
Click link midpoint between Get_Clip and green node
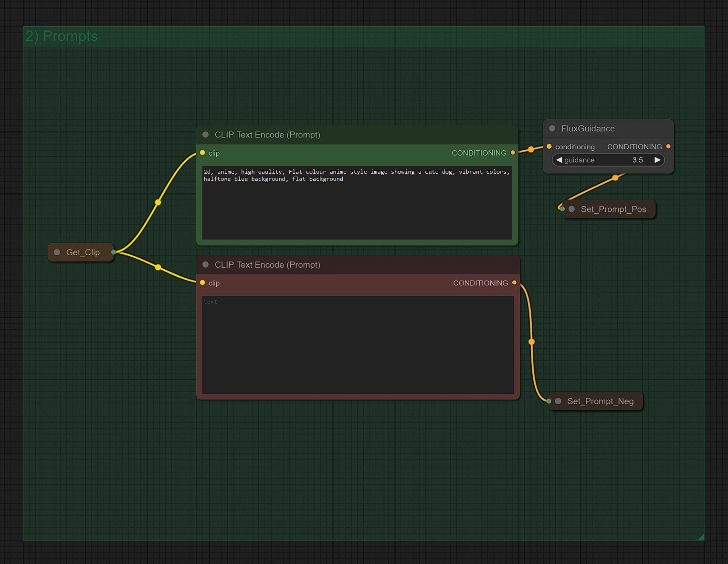coord(158,202)
